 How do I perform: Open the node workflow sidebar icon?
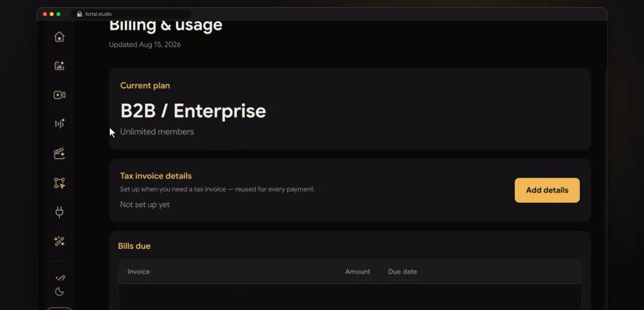pos(59,183)
